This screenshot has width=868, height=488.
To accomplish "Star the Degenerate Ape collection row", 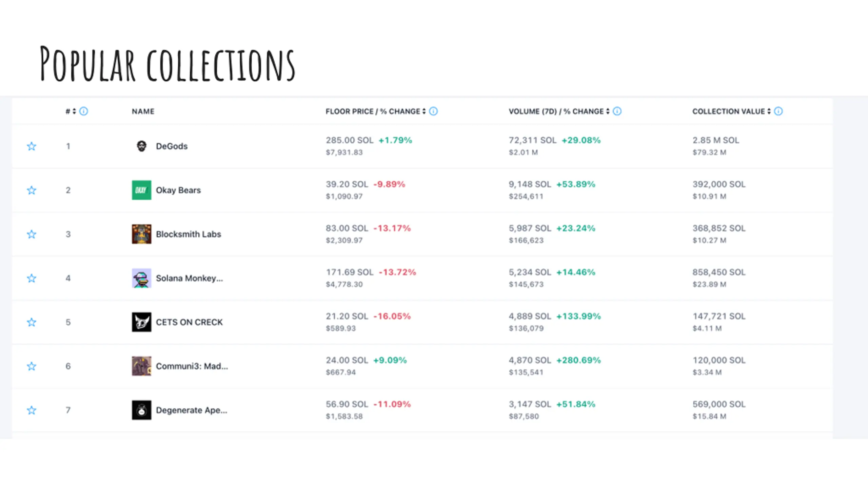I will (x=32, y=410).
